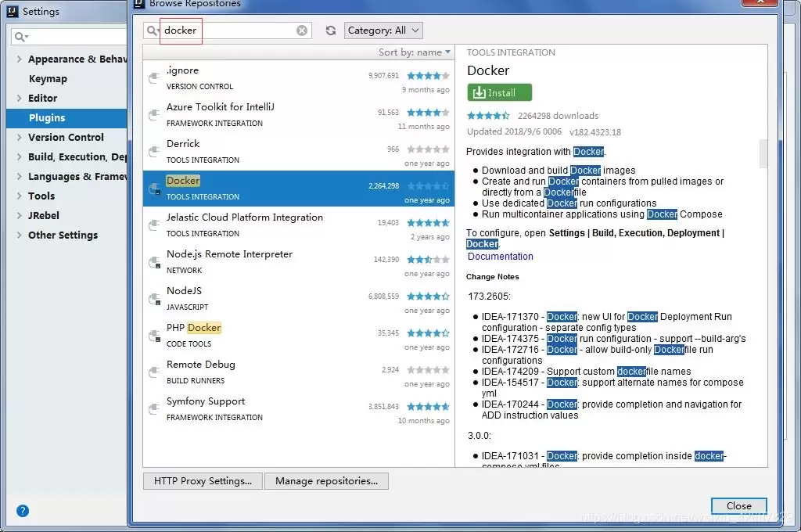The width and height of the screenshot is (801, 532).
Task: Open HTTP Proxy Settings
Action: [202, 481]
